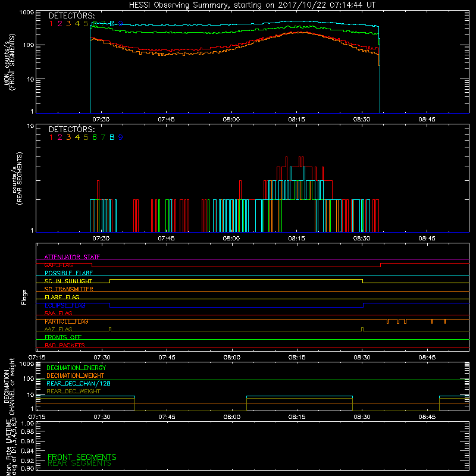Screen dimensions: 476x476
Task: Select the GAP_FLAG label
Action: point(58,265)
